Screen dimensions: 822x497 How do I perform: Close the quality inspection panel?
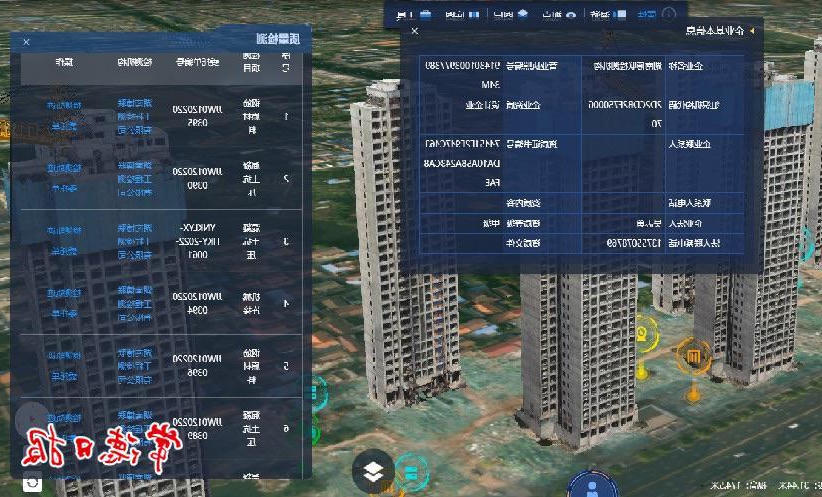pyautogui.click(x=26, y=42)
